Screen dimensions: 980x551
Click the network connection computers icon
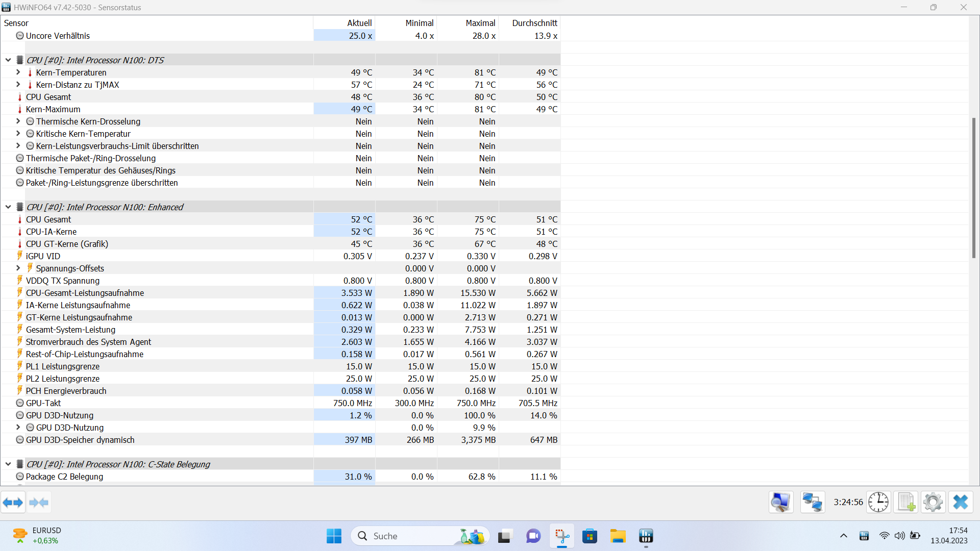812,503
